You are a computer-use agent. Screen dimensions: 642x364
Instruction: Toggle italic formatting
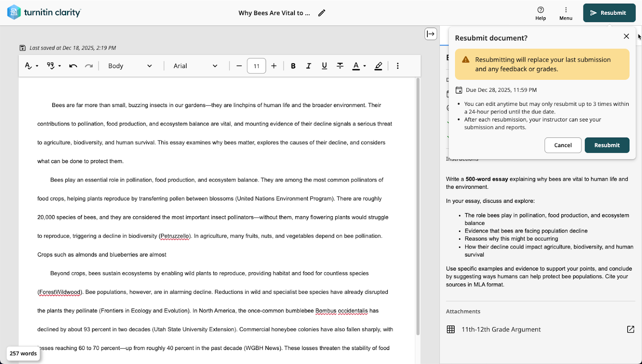(x=308, y=66)
